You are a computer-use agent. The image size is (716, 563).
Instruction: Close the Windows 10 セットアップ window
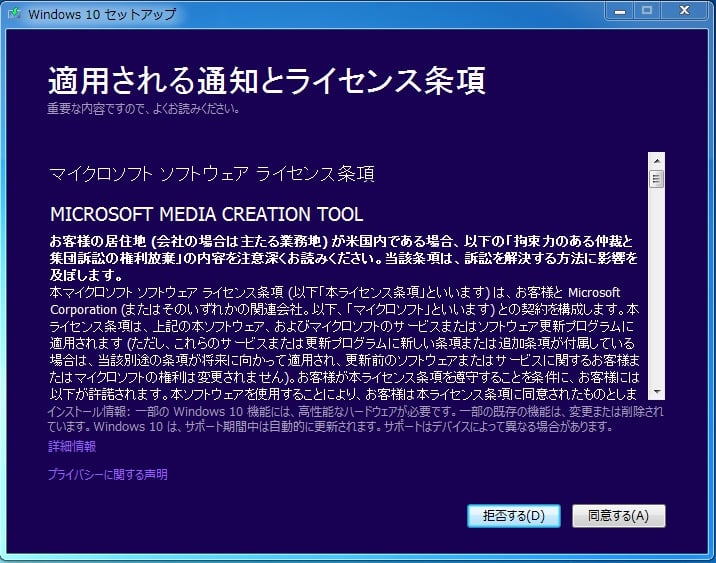tap(685, 11)
